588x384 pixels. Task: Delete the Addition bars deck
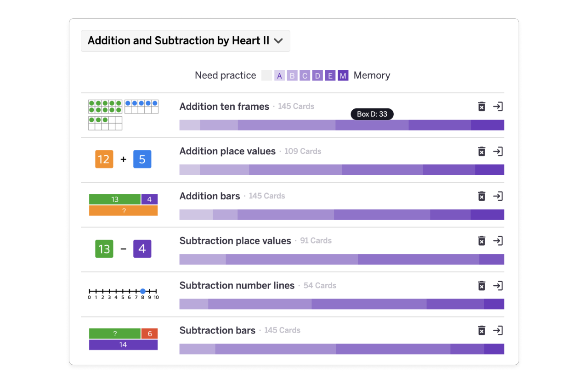pyautogui.click(x=481, y=196)
